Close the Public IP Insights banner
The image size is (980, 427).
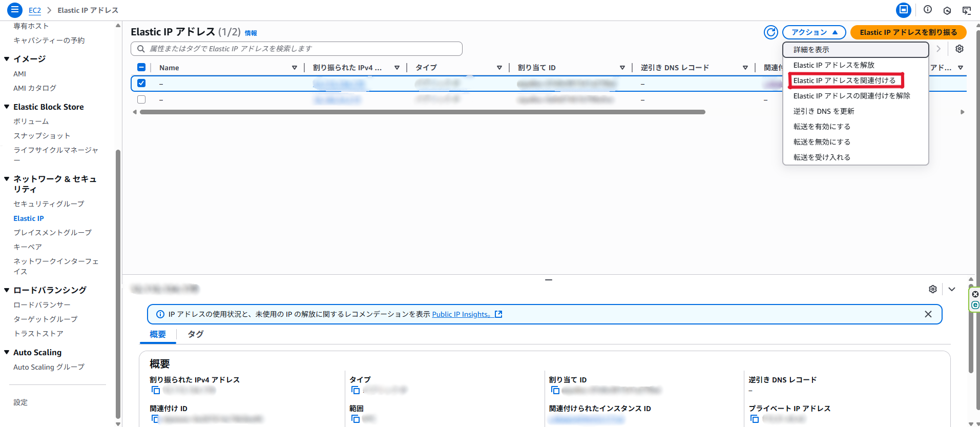(928, 314)
